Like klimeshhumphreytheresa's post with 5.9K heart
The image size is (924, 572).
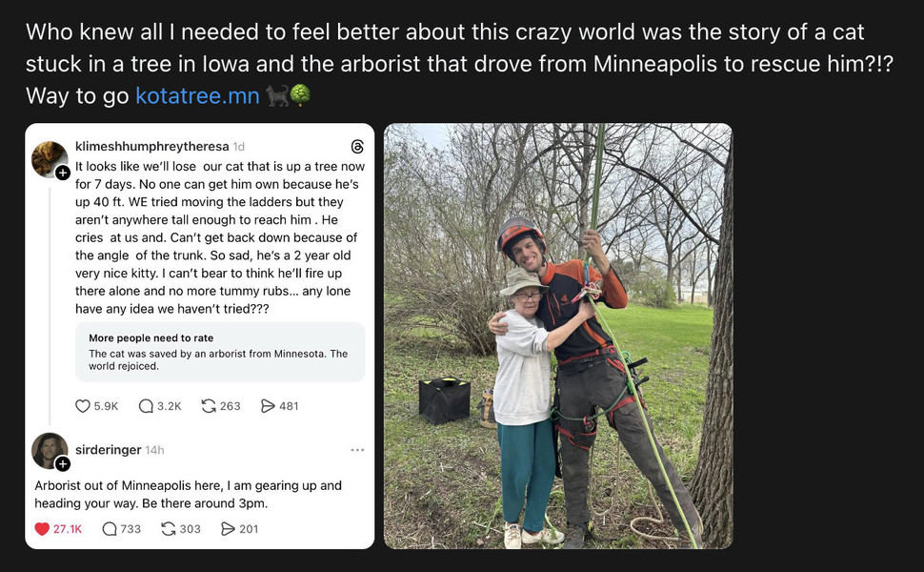[83, 406]
